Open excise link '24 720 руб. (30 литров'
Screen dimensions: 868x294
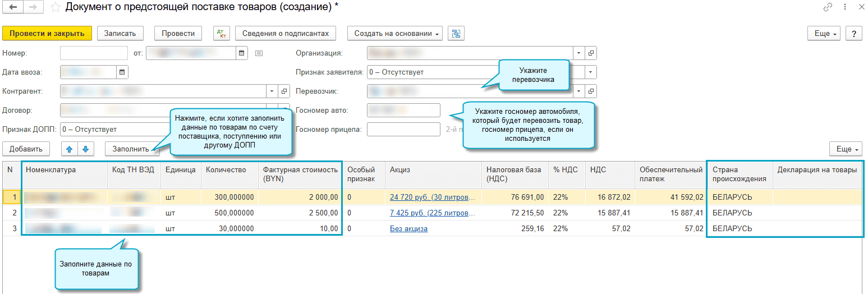[x=433, y=197]
